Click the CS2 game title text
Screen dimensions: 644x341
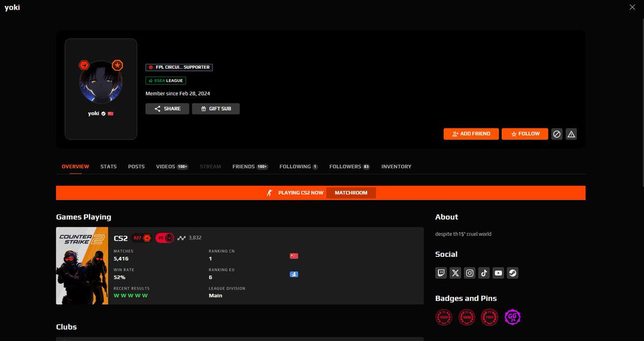click(x=121, y=238)
